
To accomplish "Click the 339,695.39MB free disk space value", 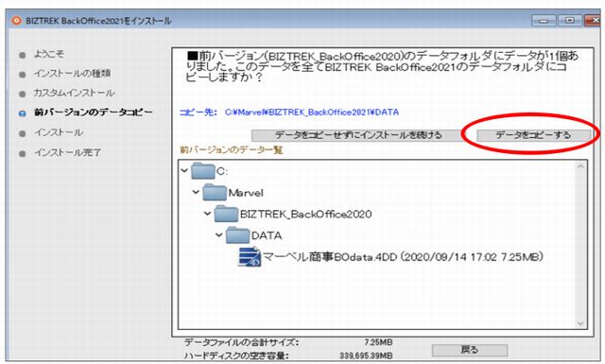I will click(366, 355).
